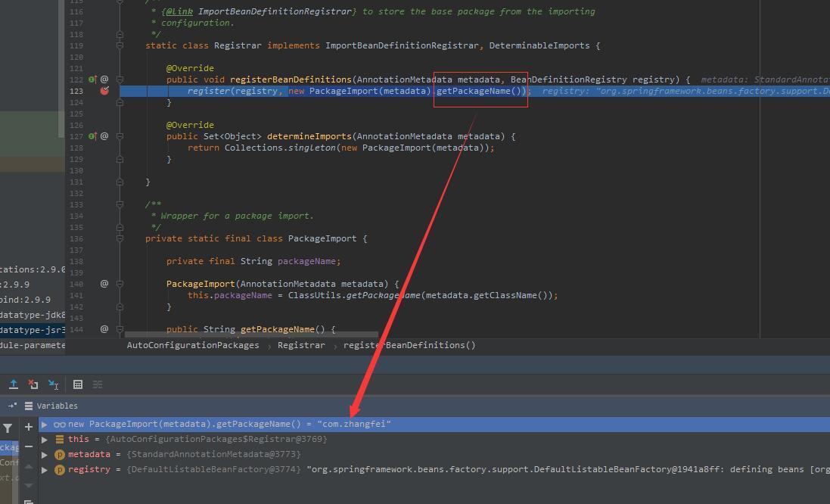This screenshot has height=504, width=830.
Task: Expand the new PackageImport watch row
Action: [45, 425]
